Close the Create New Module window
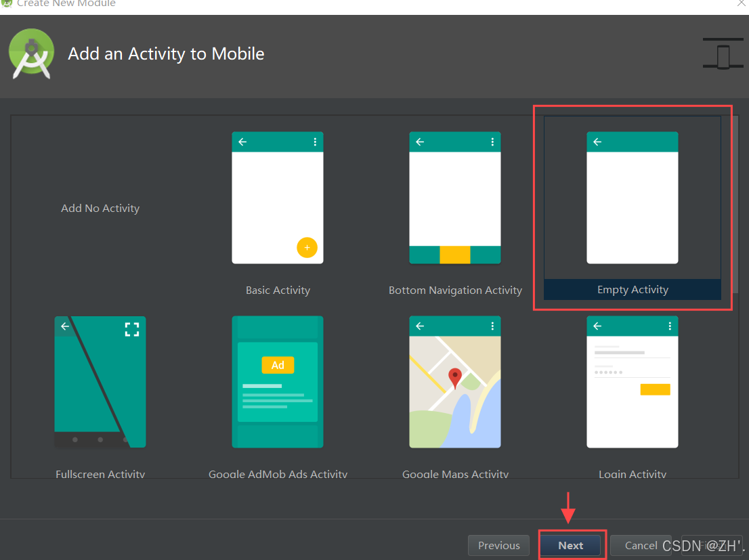749x560 pixels. pos(741,3)
